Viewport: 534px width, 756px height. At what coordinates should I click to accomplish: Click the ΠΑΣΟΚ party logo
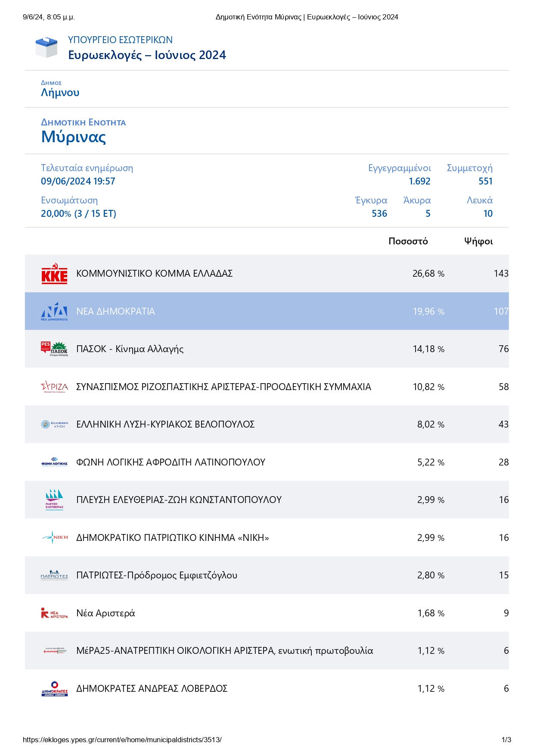(x=54, y=349)
